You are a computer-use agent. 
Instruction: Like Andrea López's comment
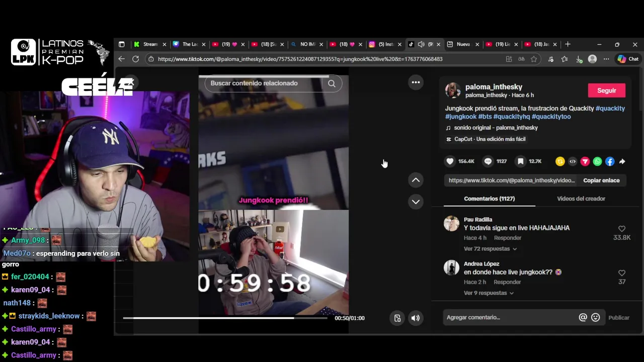[x=622, y=273]
